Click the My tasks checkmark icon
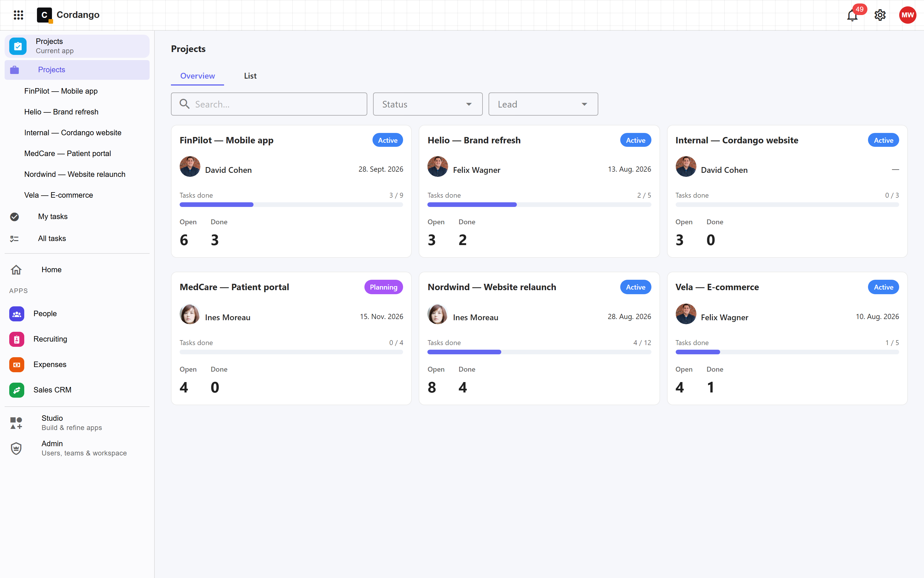Screen dimensions: 924x578 pyautogui.click(x=14, y=217)
